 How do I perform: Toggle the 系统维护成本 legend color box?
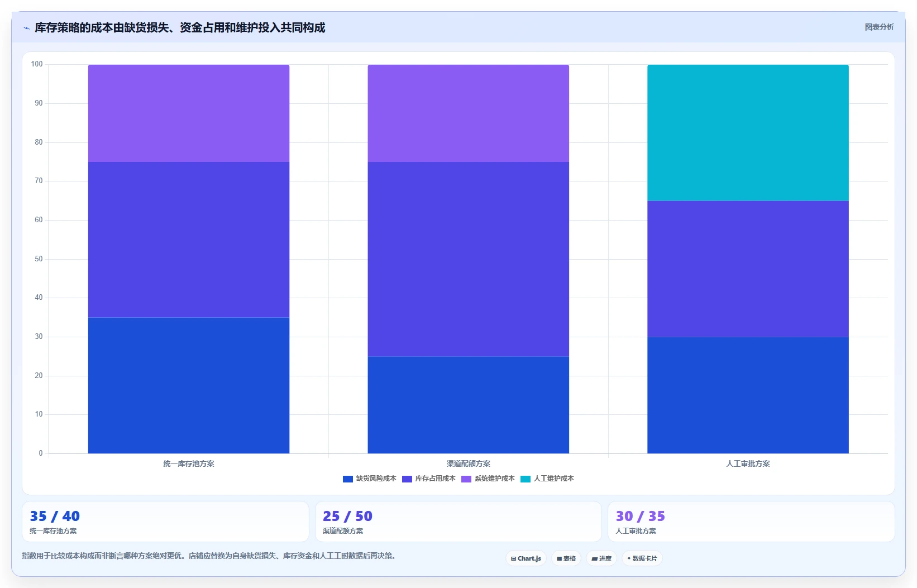coord(466,479)
